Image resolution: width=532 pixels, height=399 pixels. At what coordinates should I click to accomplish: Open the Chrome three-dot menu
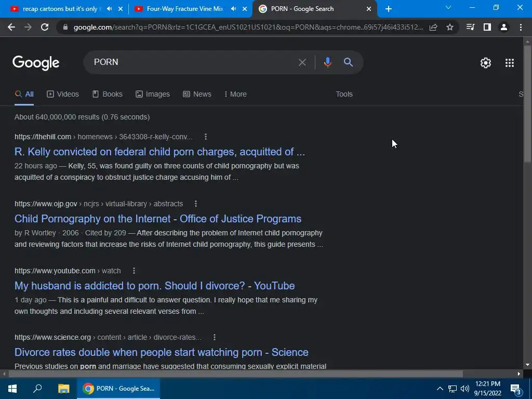coord(521,27)
